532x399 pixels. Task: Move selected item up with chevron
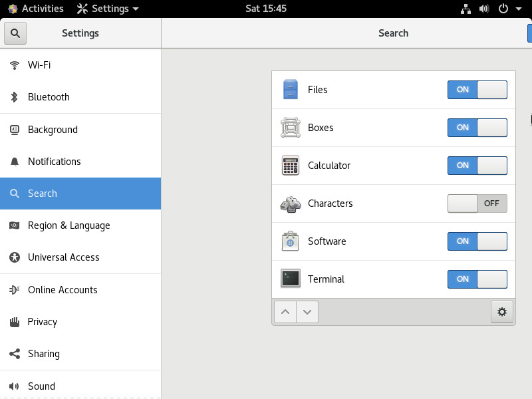(x=285, y=312)
